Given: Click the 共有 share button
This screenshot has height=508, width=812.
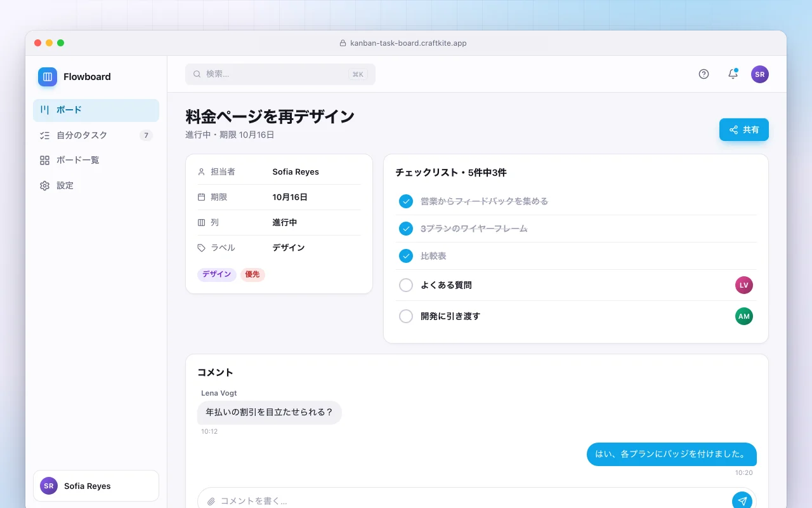Looking at the screenshot, I should pyautogui.click(x=744, y=130).
